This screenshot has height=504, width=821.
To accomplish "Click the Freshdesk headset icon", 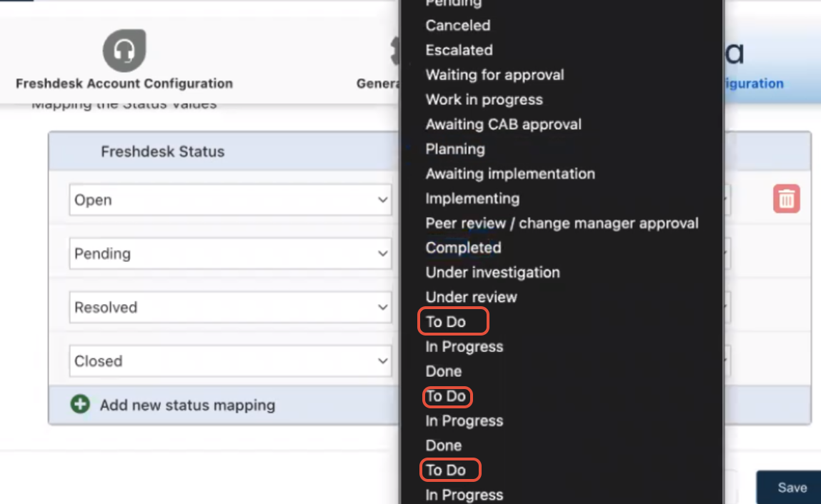I will [x=124, y=50].
